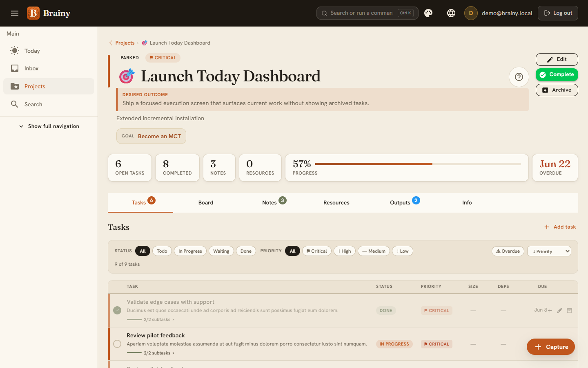
Task: Expand subtasks of Review pilot feedback
Action: click(159, 353)
